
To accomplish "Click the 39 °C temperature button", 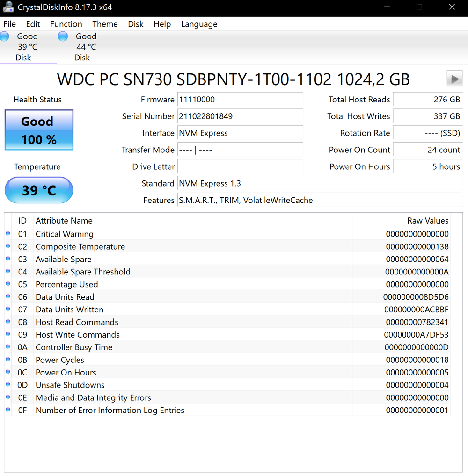I will (x=39, y=190).
